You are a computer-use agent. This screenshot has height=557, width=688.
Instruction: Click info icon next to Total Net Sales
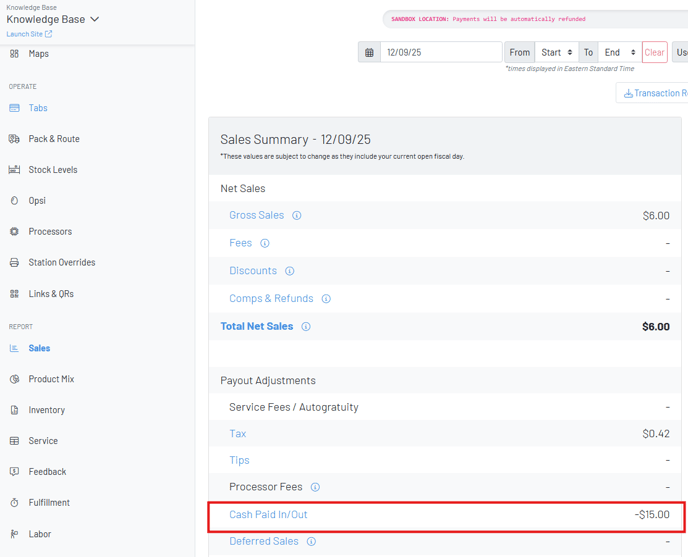point(306,327)
